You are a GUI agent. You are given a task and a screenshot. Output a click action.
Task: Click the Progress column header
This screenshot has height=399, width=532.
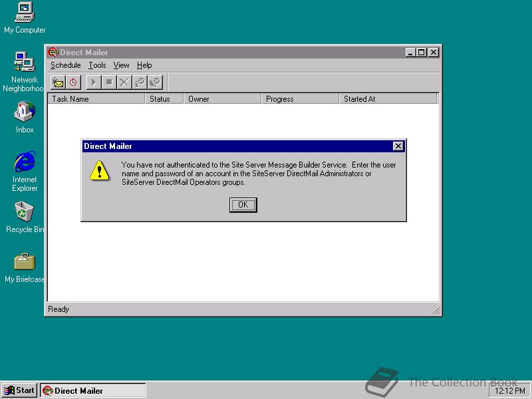click(x=300, y=98)
